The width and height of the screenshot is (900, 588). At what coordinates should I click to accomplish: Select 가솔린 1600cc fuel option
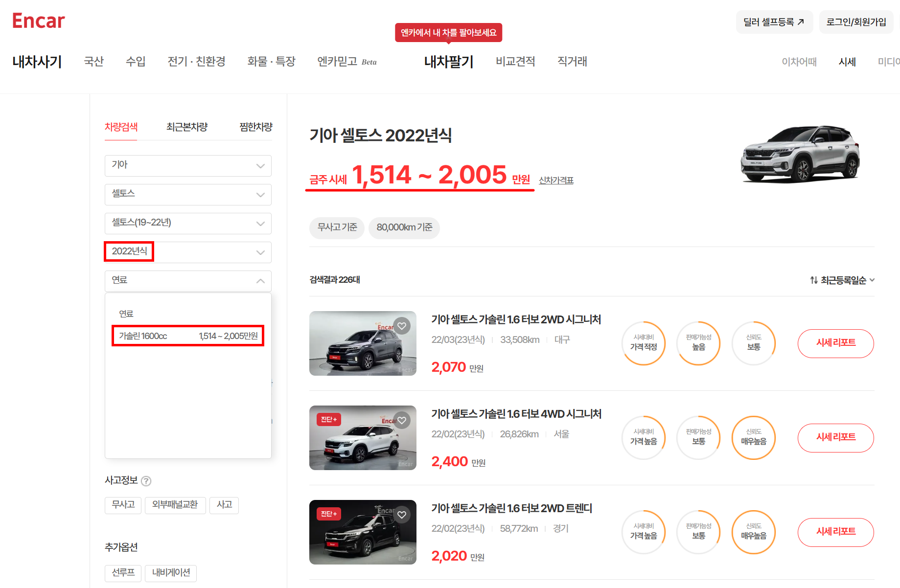188,336
